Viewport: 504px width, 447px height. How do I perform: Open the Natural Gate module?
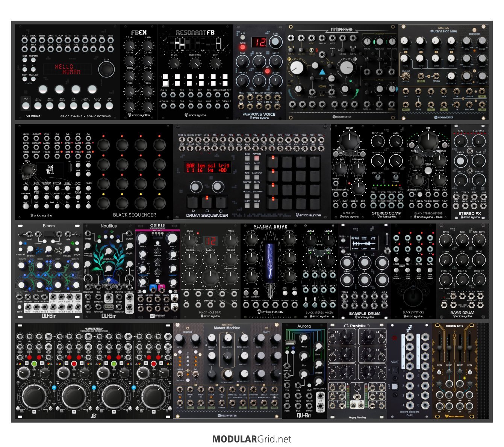click(x=455, y=371)
